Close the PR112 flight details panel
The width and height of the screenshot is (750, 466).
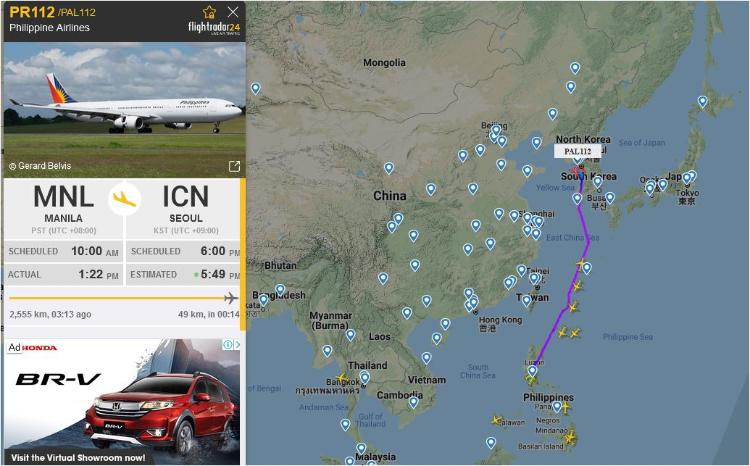[233, 12]
